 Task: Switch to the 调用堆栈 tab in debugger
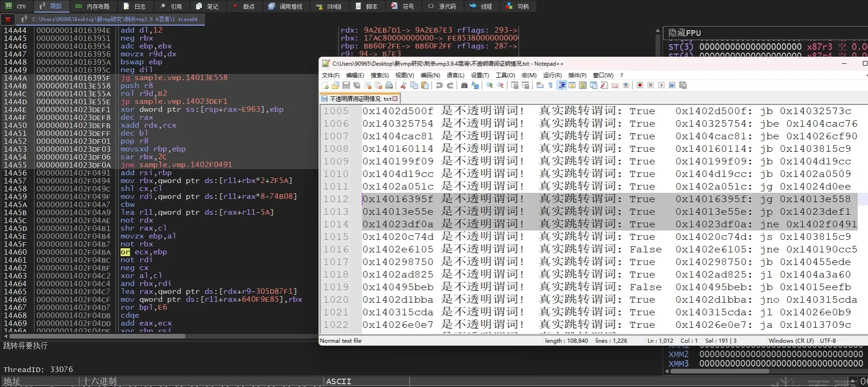coord(285,6)
